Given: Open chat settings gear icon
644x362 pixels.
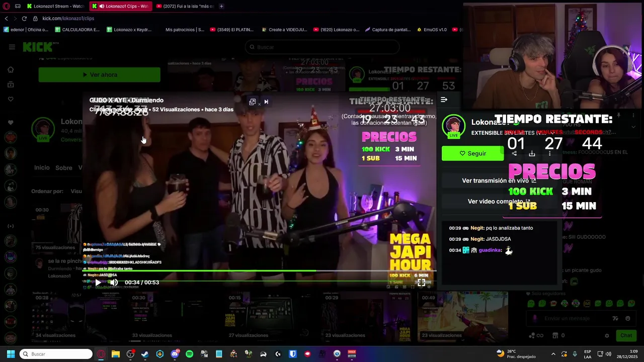Looking at the screenshot, I should 607,335.
